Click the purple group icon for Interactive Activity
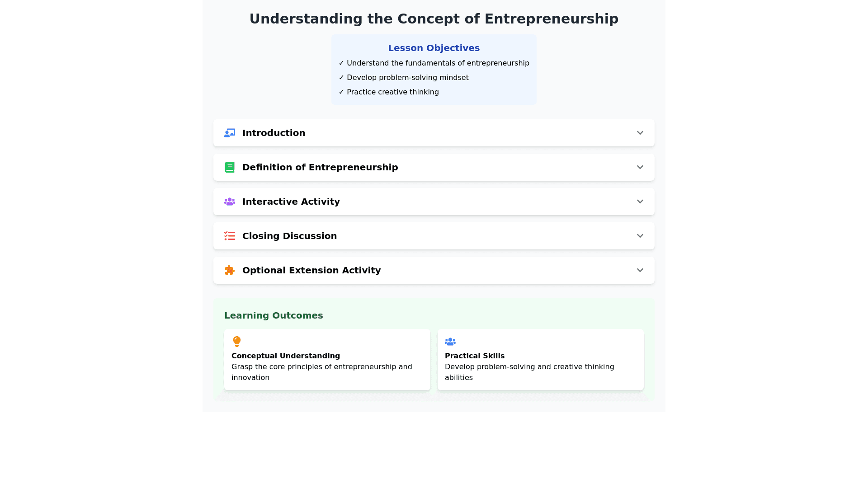The width and height of the screenshot is (868, 488). point(230,202)
